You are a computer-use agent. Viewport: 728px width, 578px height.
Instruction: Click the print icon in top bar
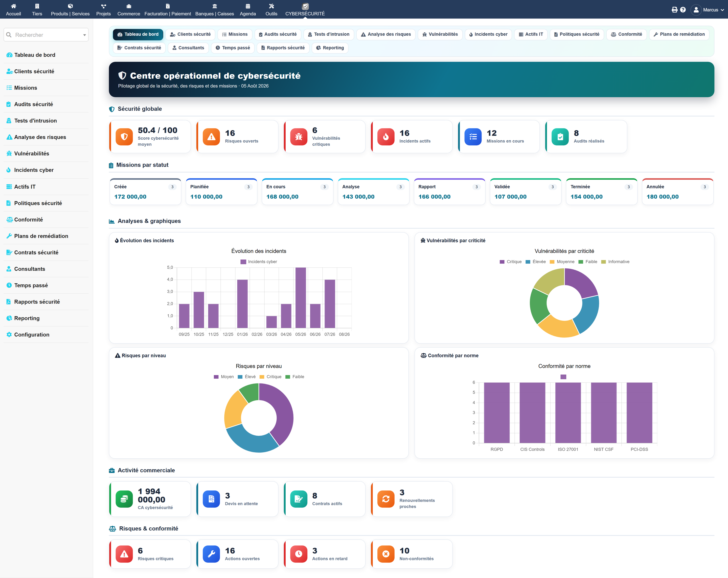[674, 10]
